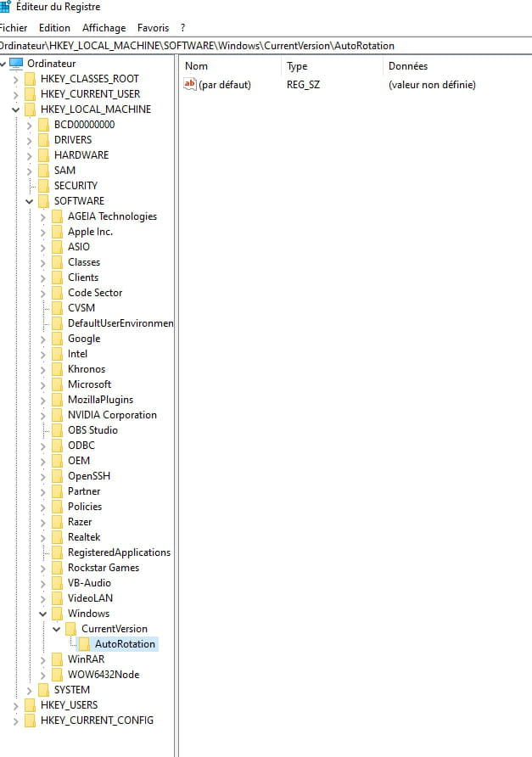Click the HKEY_CLASSES_ROOT folder icon
The width and height of the screenshot is (532, 757).
pos(31,79)
